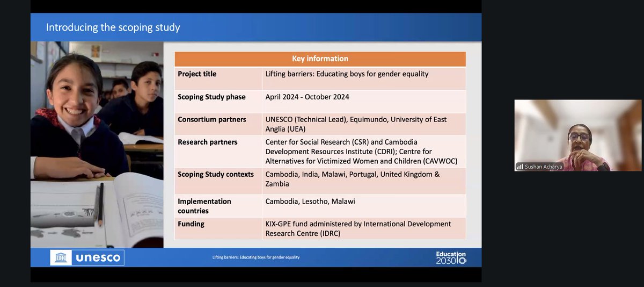Click the smiling student photo on slide
Screen dimensions: 644x287
click(x=97, y=145)
